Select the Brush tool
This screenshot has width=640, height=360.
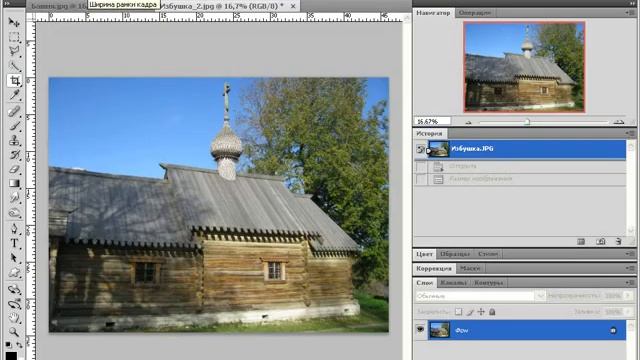[14, 126]
